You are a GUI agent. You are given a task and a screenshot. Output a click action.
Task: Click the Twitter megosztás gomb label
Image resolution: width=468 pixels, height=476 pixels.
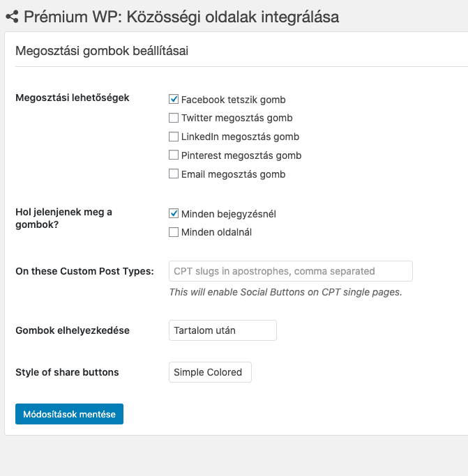click(x=237, y=118)
